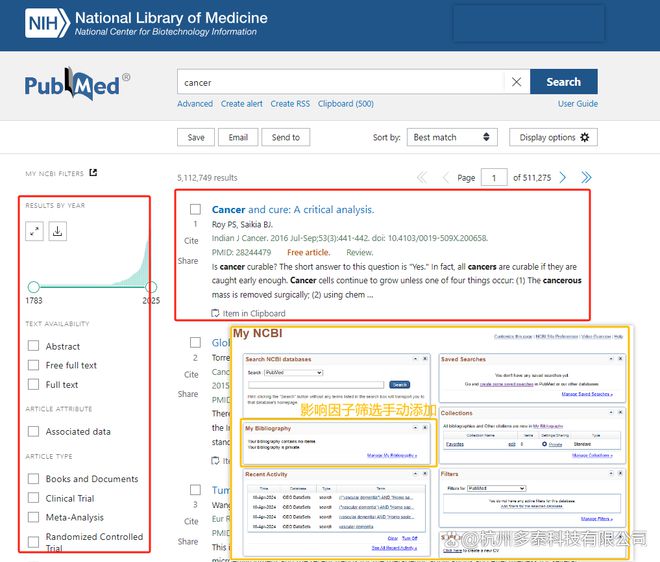This screenshot has width=660, height=562.
Task: Click the blue Search button
Action: pos(564,82)
